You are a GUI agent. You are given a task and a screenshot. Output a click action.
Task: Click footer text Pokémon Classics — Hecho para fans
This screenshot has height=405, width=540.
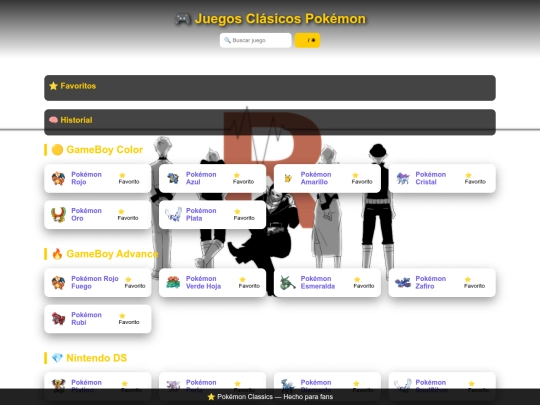(x=270, y=397)
